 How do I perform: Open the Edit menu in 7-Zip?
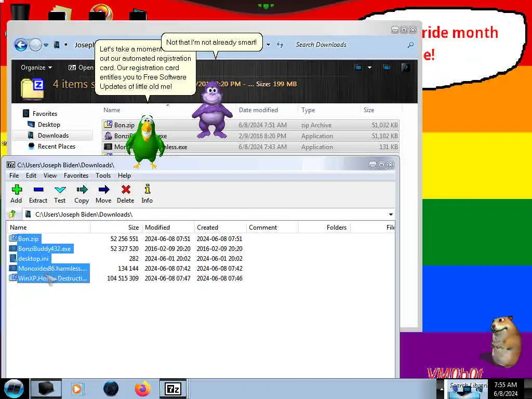[31, 176]
